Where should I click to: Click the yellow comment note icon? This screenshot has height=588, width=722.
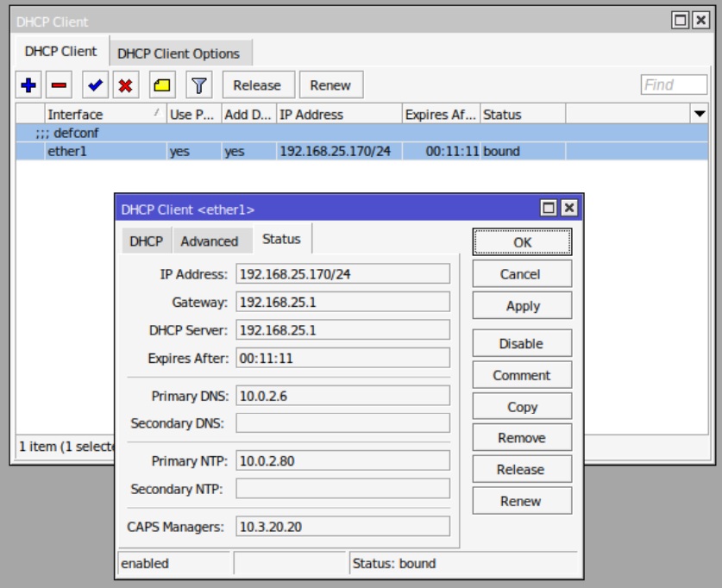point(162,85)
